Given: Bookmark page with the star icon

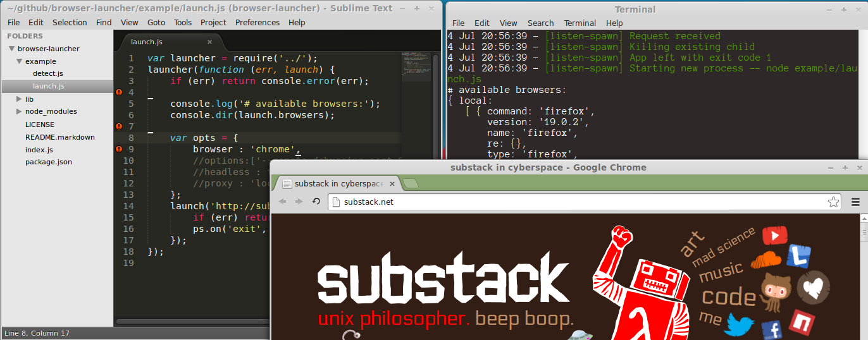Looking at the screenshot, I should tap(833, 202).
